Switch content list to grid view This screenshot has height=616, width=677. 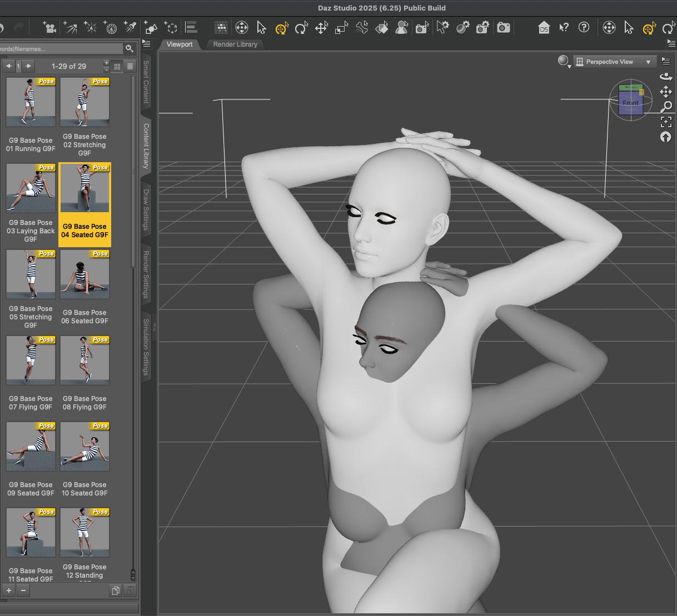tap(117, 66)
